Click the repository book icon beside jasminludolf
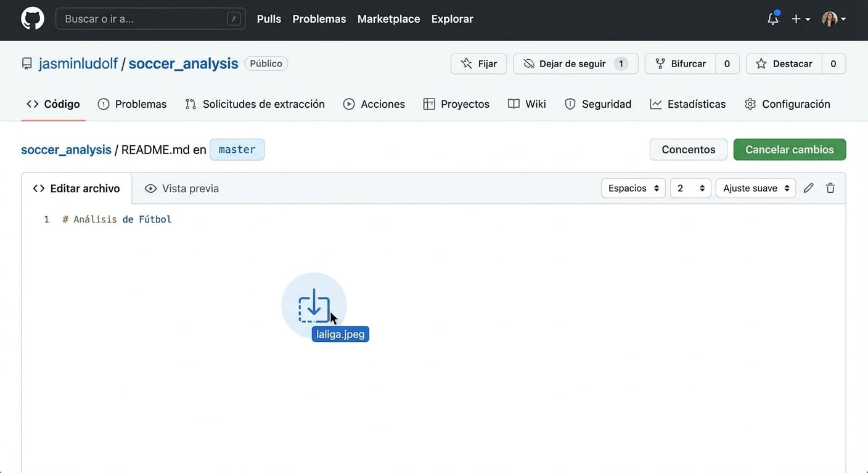 tap(27, 63)
